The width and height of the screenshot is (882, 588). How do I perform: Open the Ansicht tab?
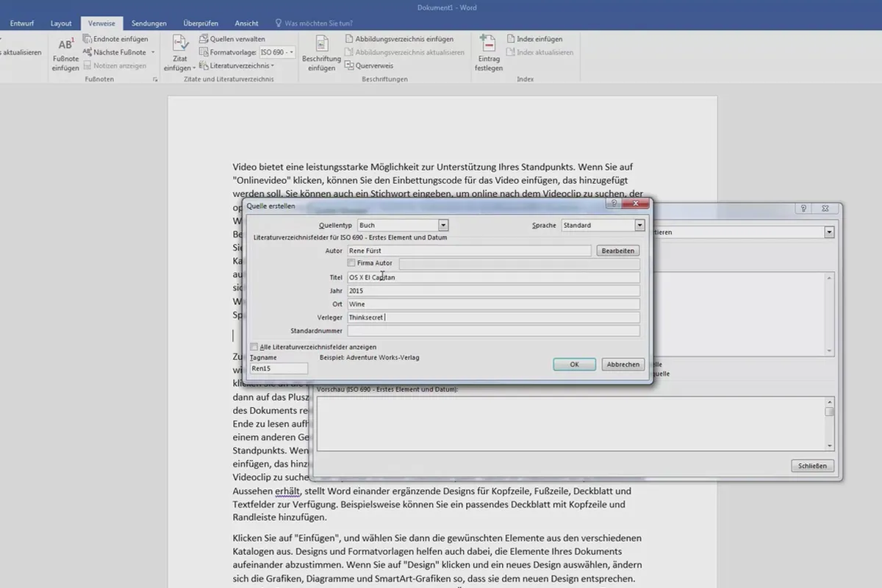(x=246, y=24)
